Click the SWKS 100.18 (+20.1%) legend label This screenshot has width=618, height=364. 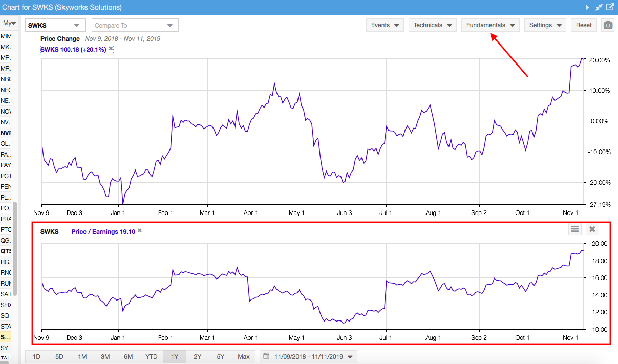click(74, 49)
